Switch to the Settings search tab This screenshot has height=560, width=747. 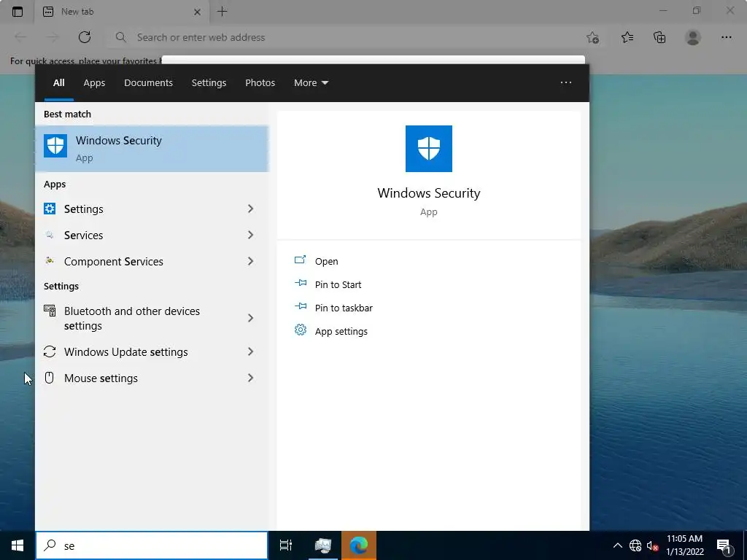pos(209,83)
